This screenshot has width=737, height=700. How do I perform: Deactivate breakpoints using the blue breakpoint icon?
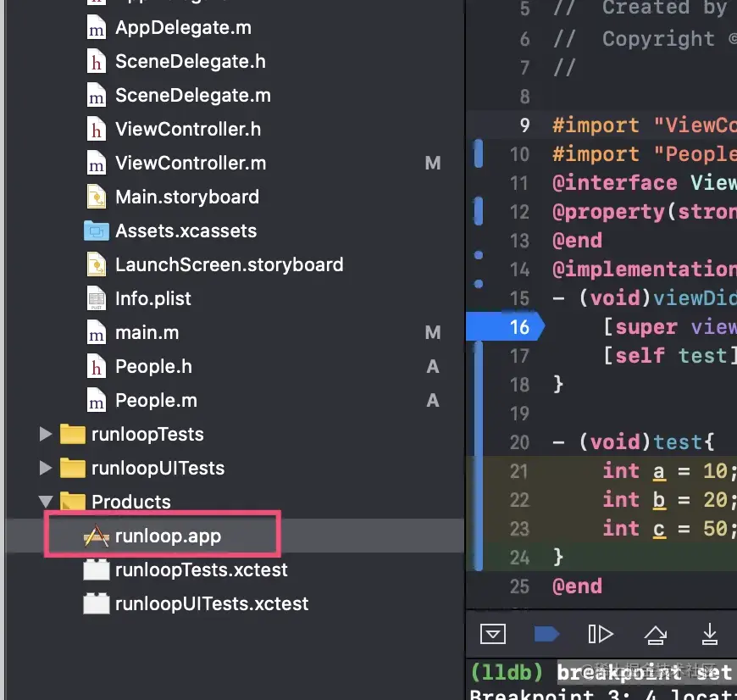click(x=546, y=634)
